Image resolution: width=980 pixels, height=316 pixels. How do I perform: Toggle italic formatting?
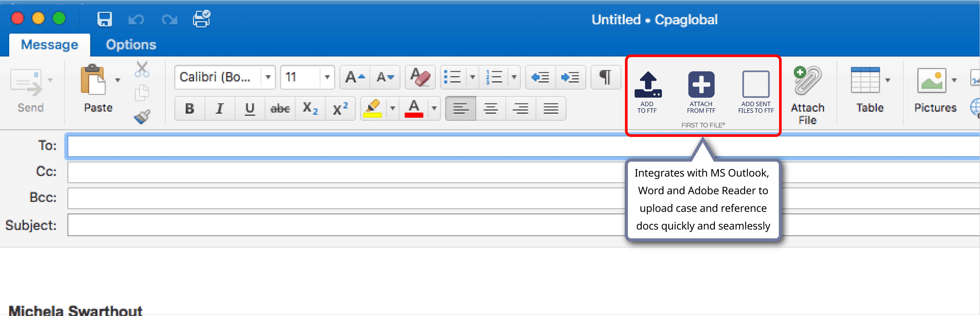(219, 109)
